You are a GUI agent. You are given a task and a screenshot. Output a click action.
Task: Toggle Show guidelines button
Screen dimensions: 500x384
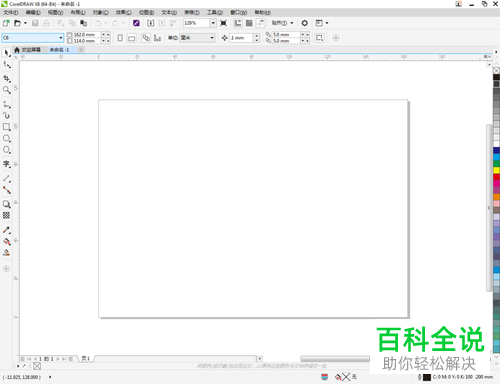click(261, 23)
